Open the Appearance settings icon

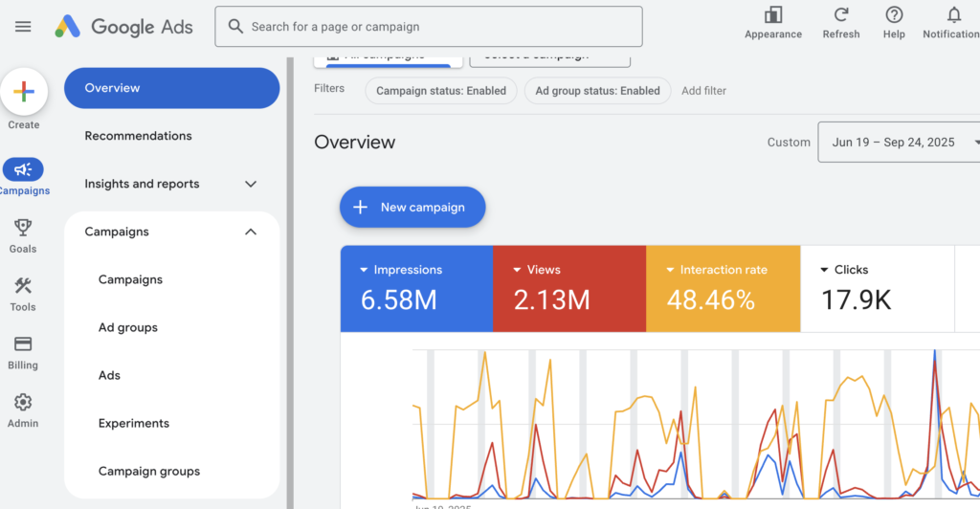click(773, 15)
